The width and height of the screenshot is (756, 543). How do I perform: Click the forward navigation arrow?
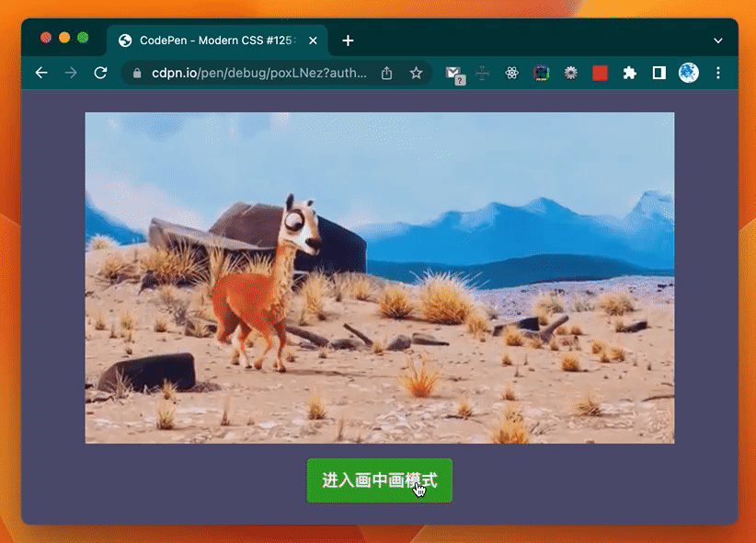(71, 73)
